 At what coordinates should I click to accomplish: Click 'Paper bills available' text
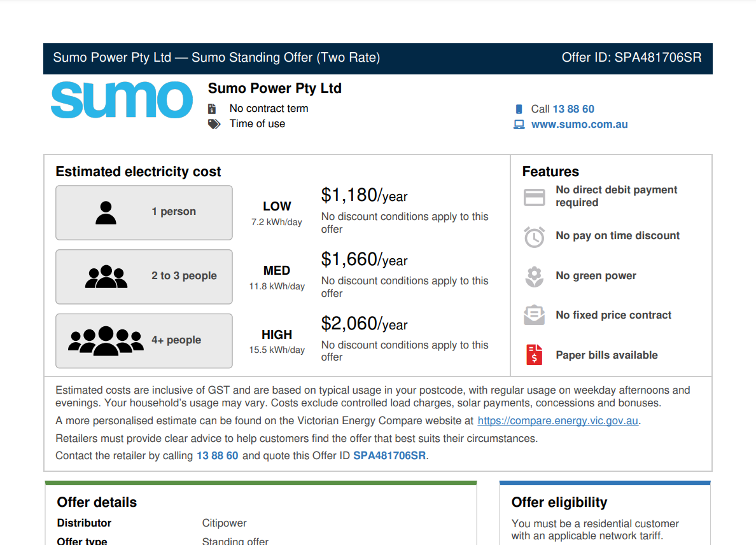click(606, 355)
